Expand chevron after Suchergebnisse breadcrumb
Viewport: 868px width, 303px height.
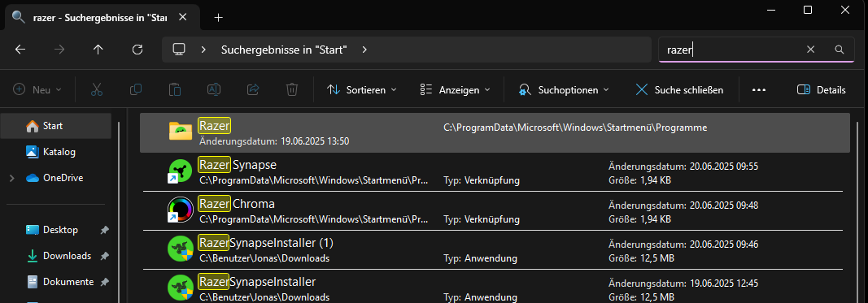(x=364, y=50)
